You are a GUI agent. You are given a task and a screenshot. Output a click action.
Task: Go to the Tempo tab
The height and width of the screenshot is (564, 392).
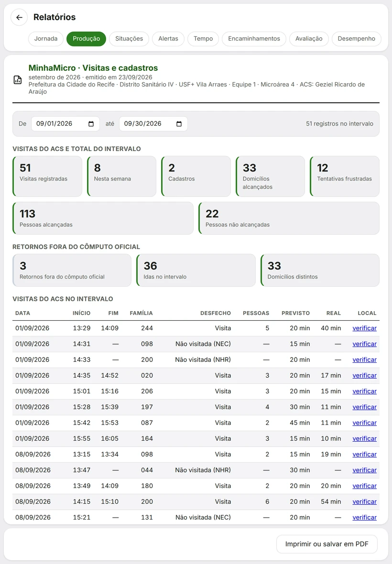[203, 39]
